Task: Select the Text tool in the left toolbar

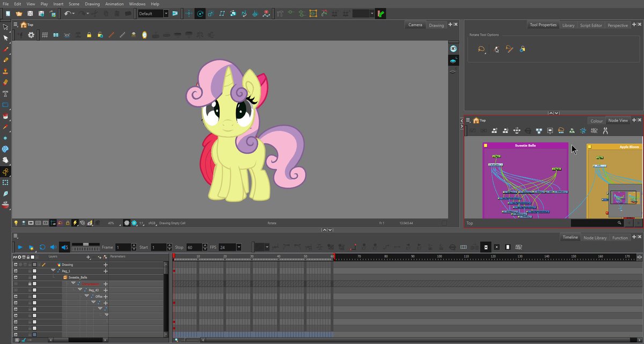Action: 5,94
